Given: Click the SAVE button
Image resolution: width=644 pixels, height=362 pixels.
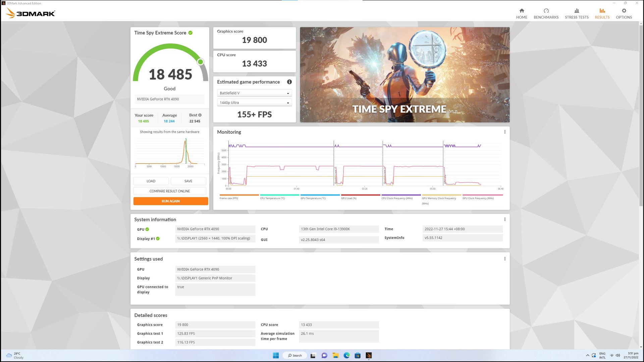Looking at the screenshot, I should [189, 181].
